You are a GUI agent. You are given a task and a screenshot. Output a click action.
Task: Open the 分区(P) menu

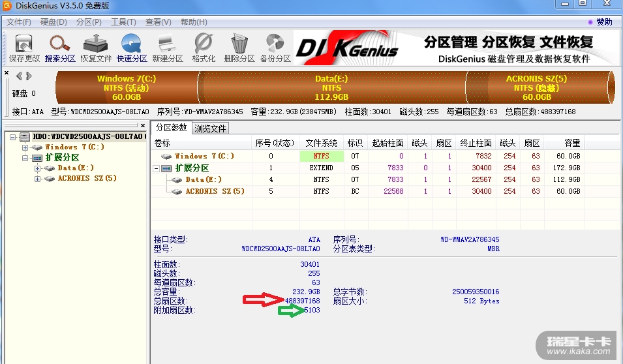[x=89, y=22]
